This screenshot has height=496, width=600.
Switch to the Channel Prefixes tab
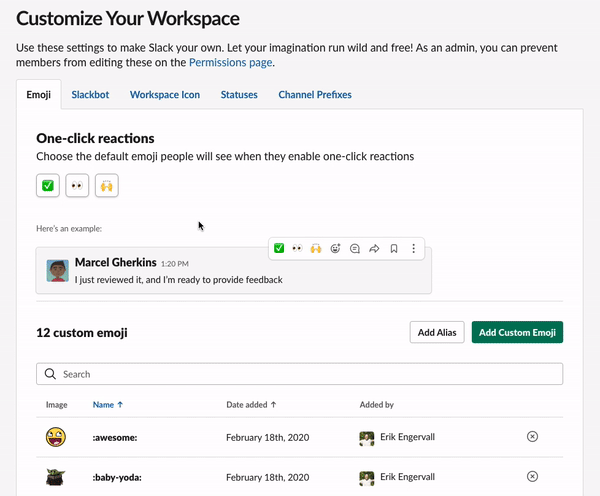tap(315, 95)
